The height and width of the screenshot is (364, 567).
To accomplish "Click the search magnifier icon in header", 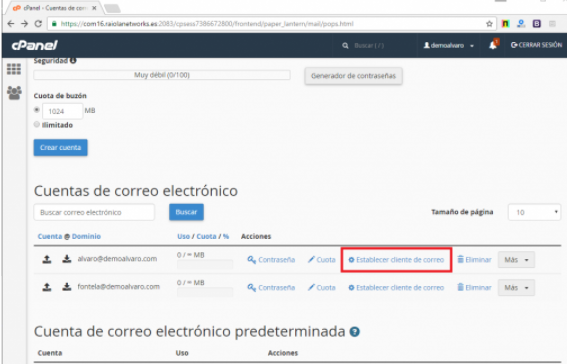I will (345, 46).
